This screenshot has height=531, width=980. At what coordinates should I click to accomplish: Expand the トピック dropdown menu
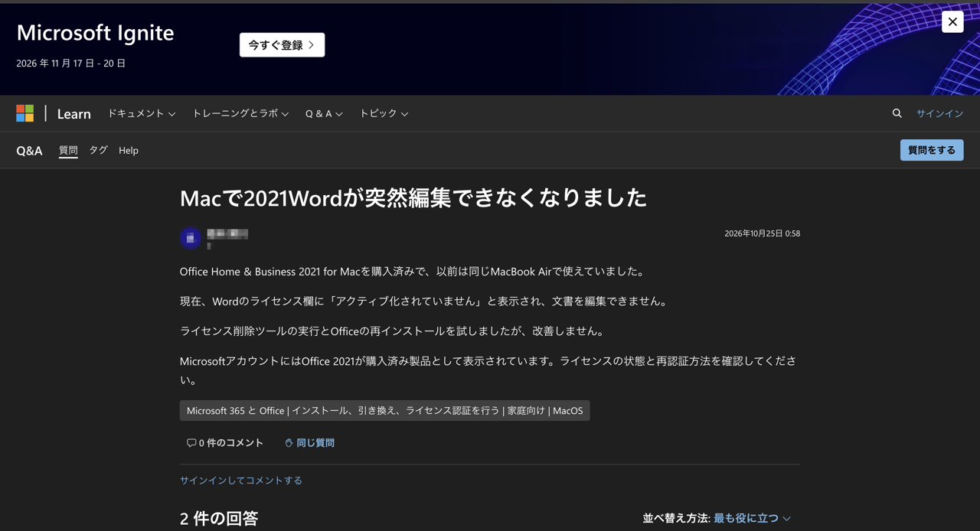[384, 113]
